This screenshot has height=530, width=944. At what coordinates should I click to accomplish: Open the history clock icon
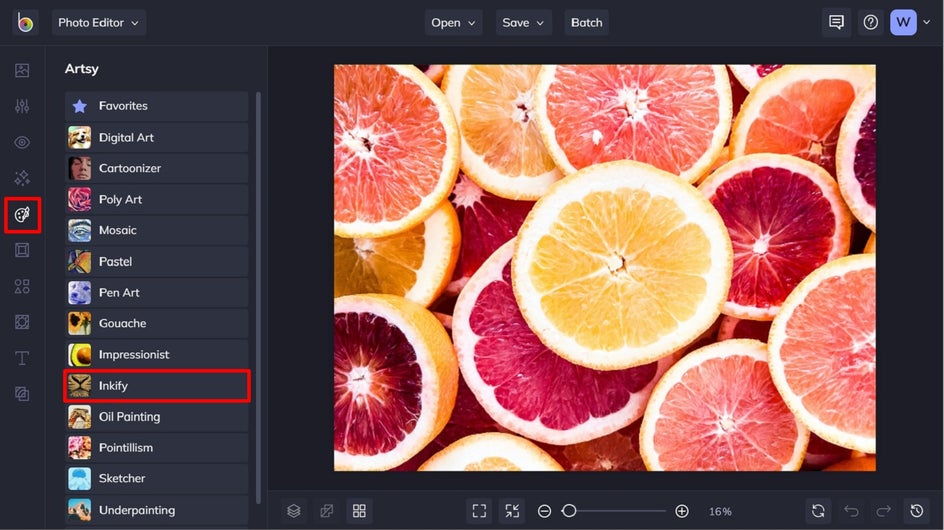[917, 511]
